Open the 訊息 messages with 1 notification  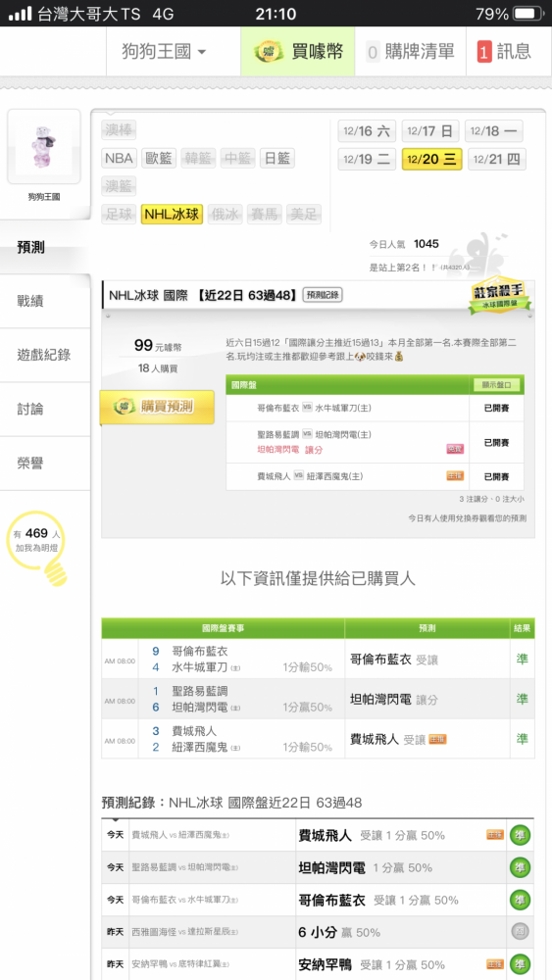click(504, 51)
